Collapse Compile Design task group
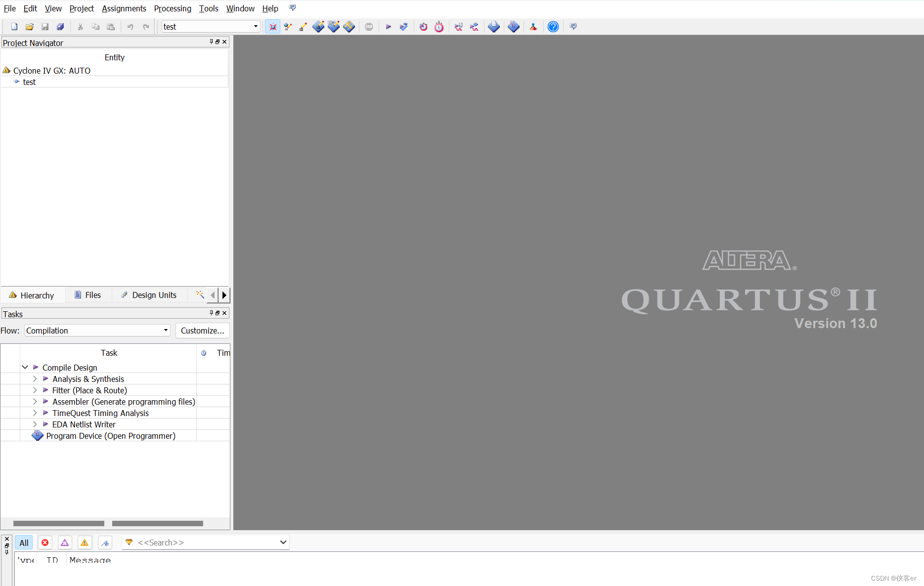Viewport: 924px width, 586px height. 25,367
